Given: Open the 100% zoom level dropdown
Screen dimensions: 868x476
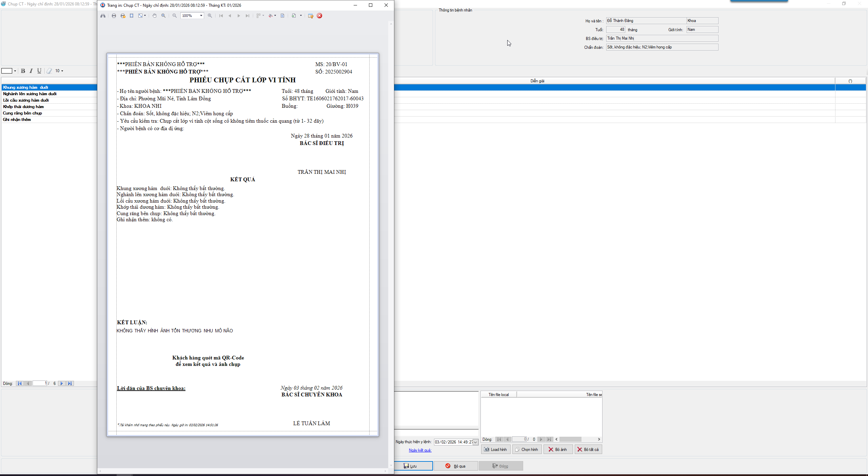Looking at the screenshot, I should tap(201, 16).
